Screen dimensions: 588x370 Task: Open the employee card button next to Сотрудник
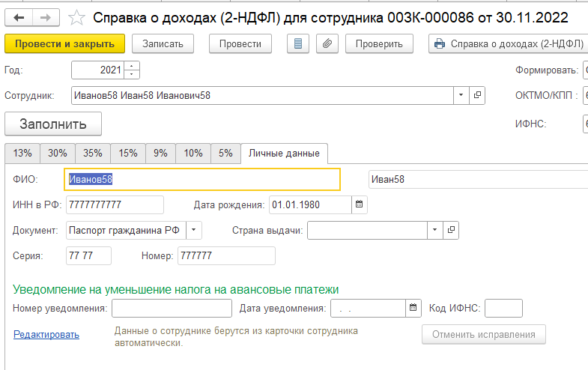tap(477, 95)
